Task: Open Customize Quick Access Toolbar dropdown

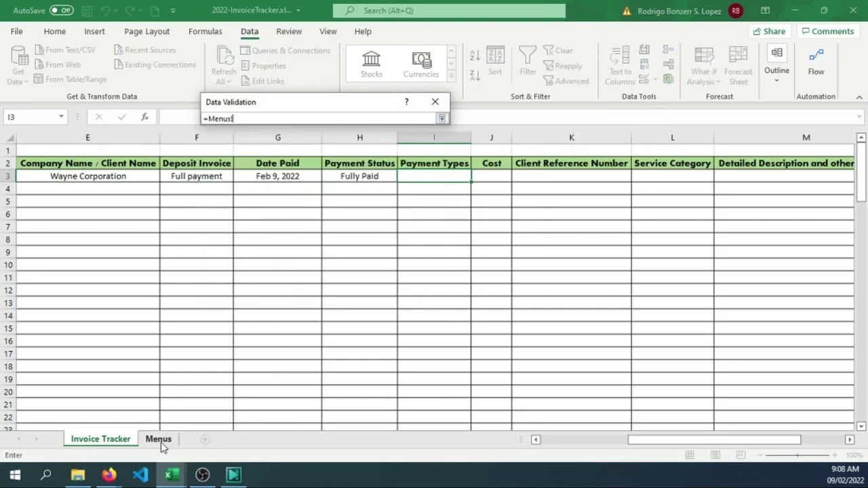Action: [173, 10]
